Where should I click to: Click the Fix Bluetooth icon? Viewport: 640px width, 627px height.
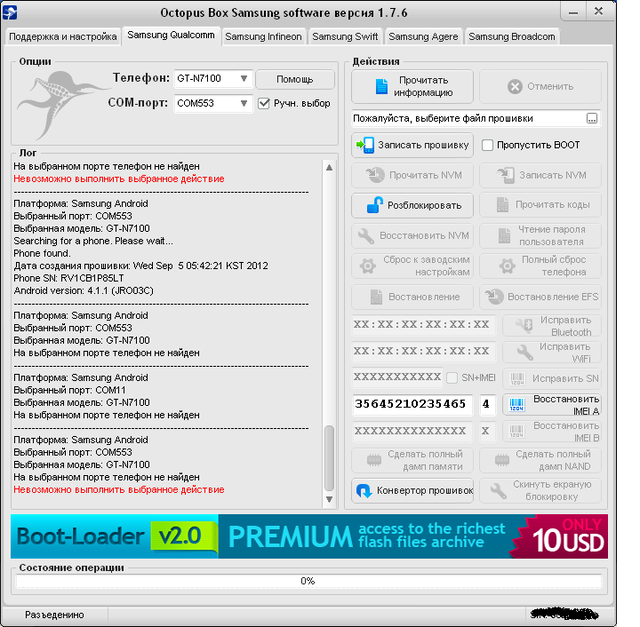point(524,325)
